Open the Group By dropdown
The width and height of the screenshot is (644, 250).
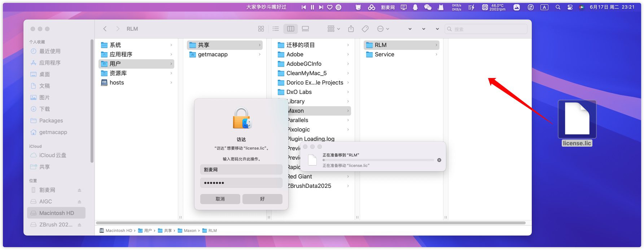pyautogui.click(x=333, y=29)
